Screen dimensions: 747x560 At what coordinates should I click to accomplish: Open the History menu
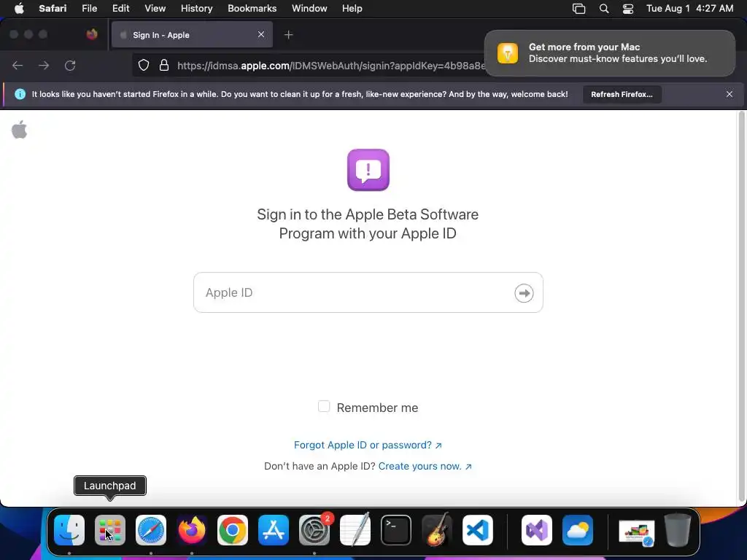click(x=196, y=9)
